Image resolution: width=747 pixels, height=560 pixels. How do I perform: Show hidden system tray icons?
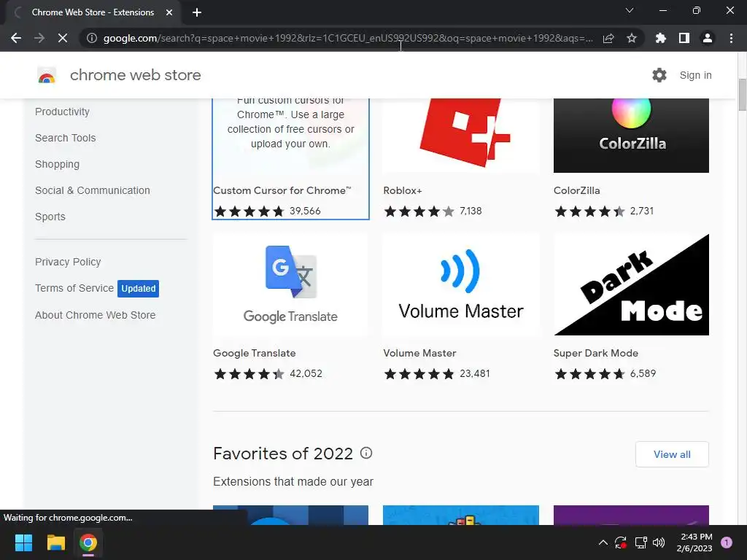[x=603, y=542]
